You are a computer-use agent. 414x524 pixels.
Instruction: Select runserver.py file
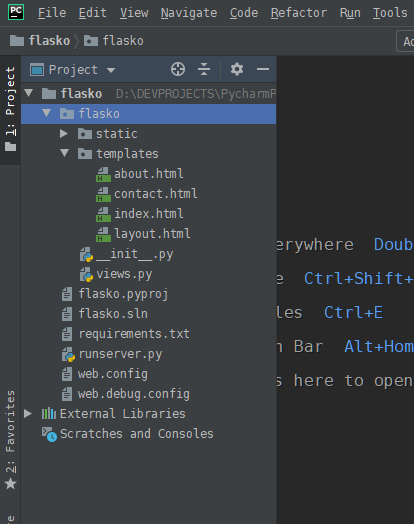click(x=149, y=354)
